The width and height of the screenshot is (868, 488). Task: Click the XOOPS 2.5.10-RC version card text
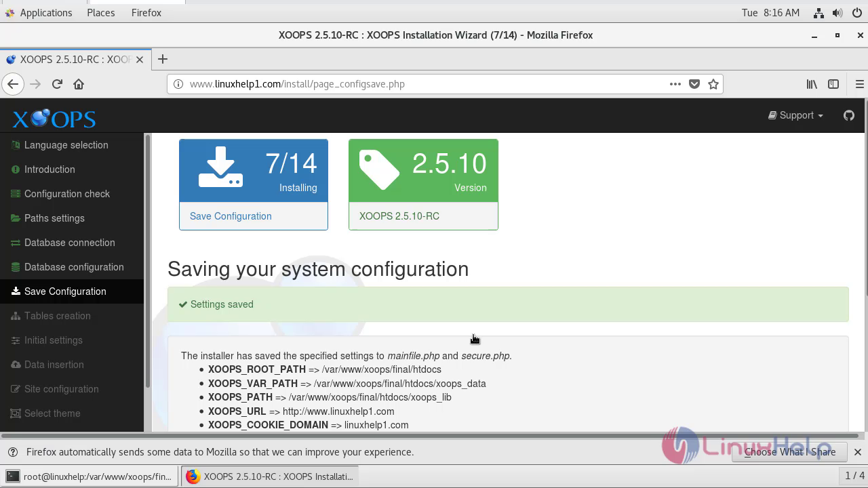pyautogui.click(x=399, y=216)
